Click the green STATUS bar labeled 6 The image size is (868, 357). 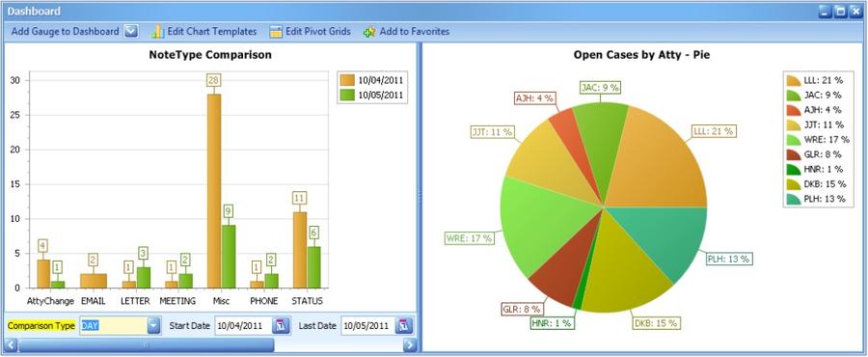(x=313, y=266)
